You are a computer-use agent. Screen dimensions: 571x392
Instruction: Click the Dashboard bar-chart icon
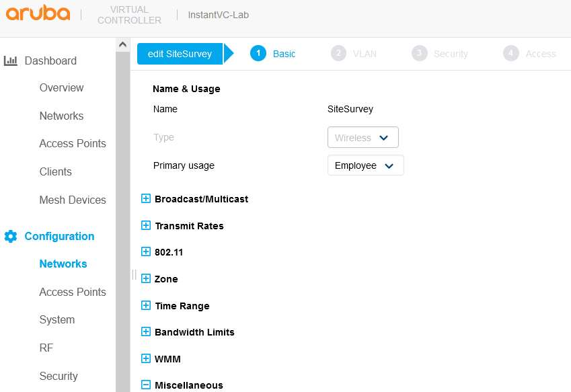tap(11, 61)
